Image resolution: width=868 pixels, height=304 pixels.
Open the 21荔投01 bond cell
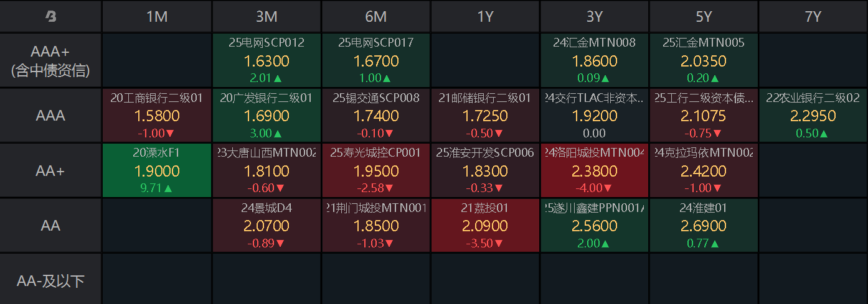click(485, 225)
